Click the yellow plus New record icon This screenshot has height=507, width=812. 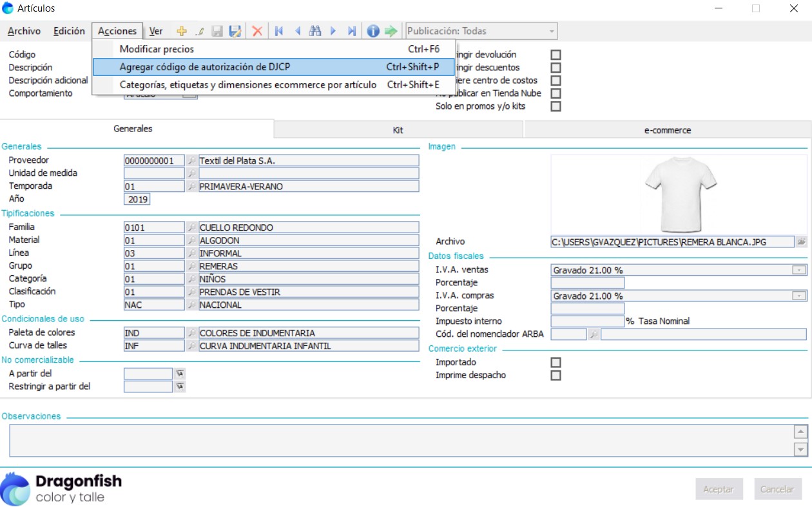pyautogui.click(x=182, y=31)
